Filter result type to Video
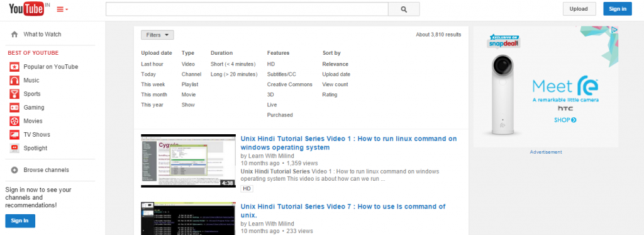 click(x=188, y=64)
